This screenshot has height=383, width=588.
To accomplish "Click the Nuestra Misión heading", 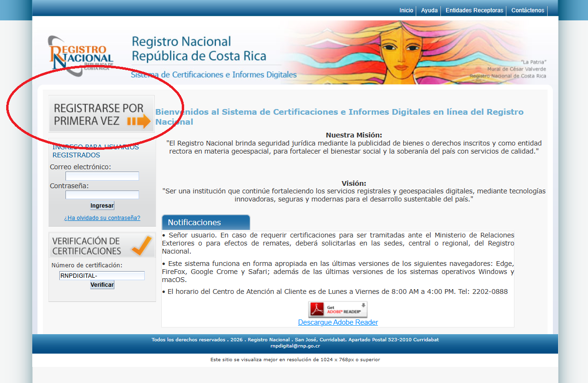I will (354, 135).
